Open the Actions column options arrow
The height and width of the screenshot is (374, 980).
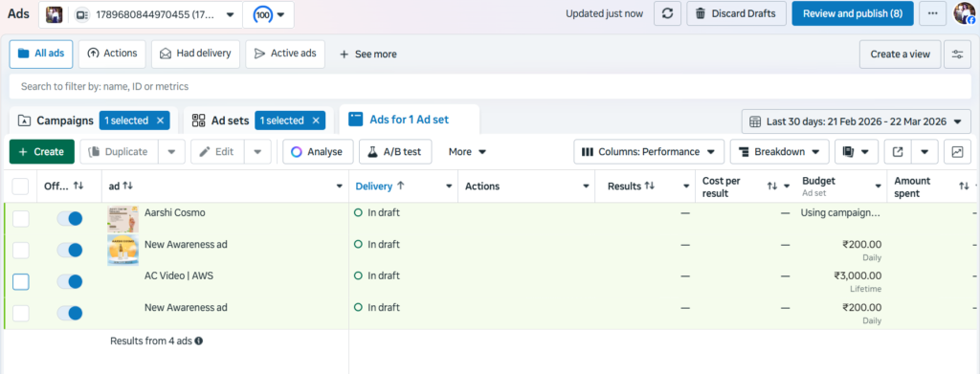pos(586,187)
